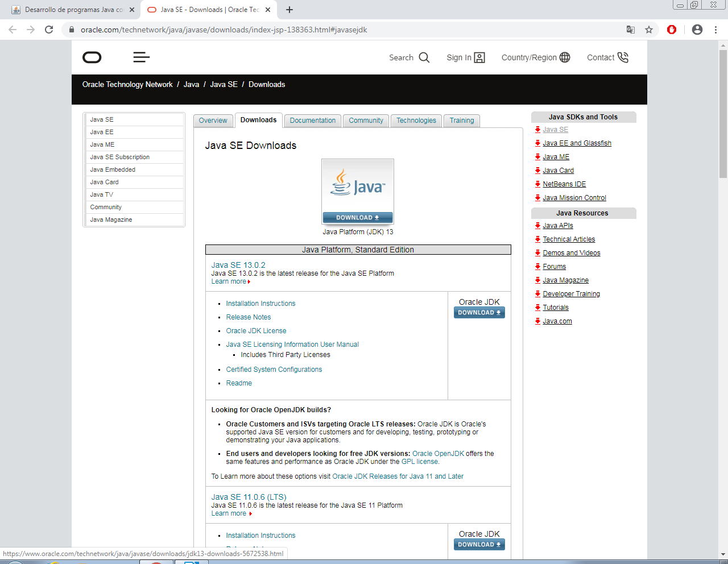Close the 'Java SE - Downloads' tab

coord(268,10)
